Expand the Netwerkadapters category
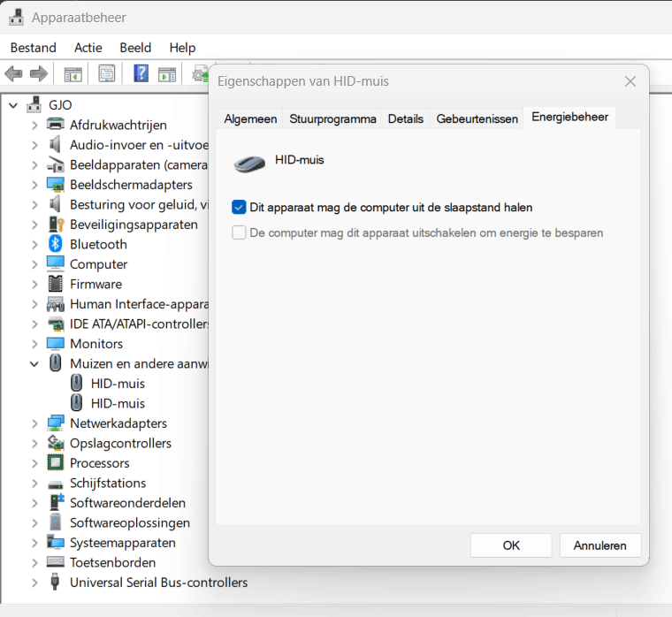 (34, 423)
